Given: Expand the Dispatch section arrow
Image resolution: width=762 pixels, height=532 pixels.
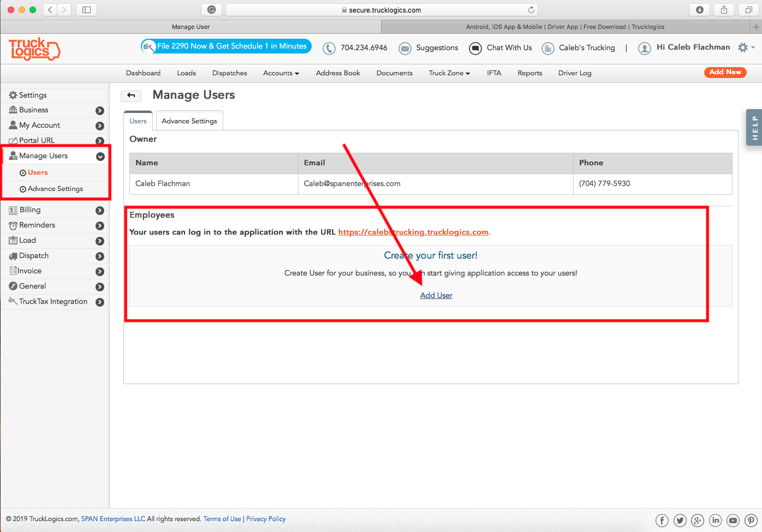Looking at the screenshot, I should click(x=100, y=256).
